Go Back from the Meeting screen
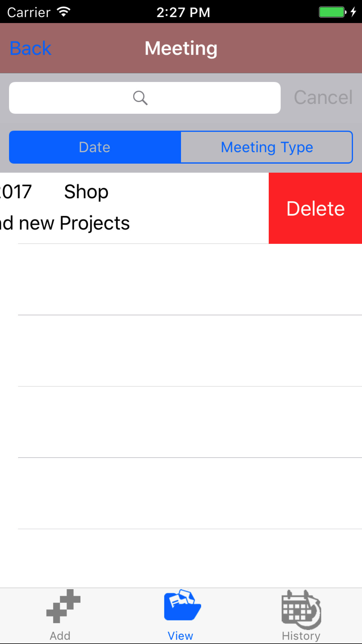Screen dimensions: 362x644 31,48
